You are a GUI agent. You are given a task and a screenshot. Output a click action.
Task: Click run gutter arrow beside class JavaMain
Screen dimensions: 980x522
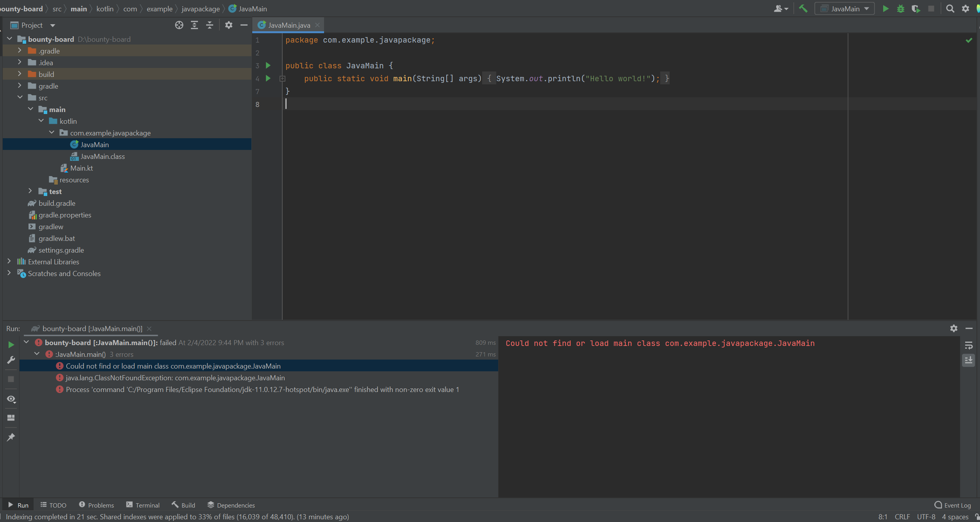pos(268,66)
